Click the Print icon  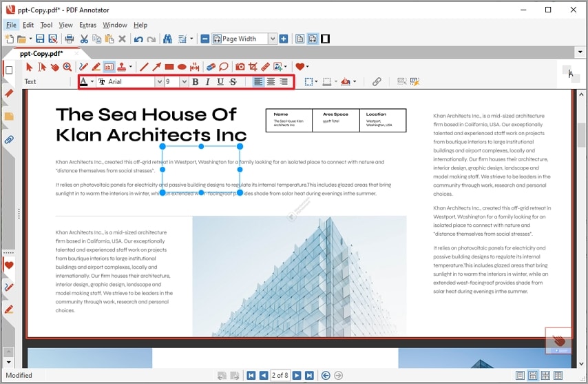70,39
